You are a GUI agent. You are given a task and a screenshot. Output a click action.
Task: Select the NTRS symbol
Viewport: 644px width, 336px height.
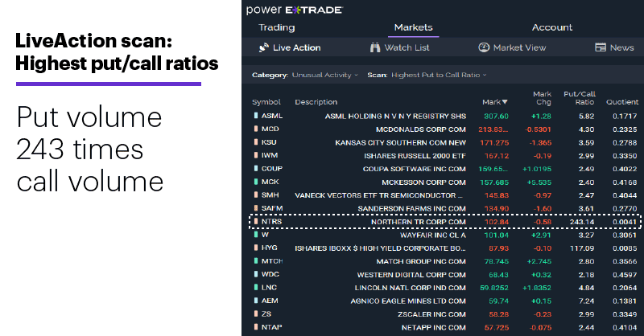pyautogui.click(x=271, y=222)
